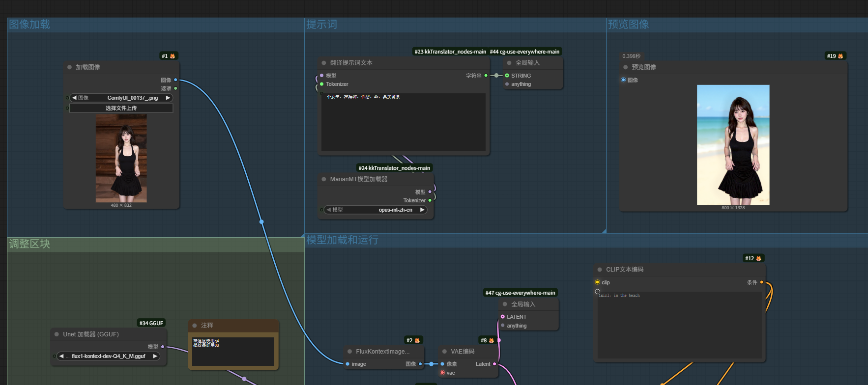Select next image after ComfyUI_00137_.png with right arrow
868x385 pixels.
coord(168,98)
